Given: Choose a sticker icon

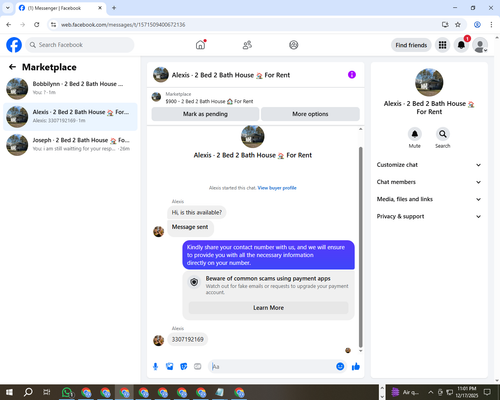Looking at the screenshot, I should point(184,367).
